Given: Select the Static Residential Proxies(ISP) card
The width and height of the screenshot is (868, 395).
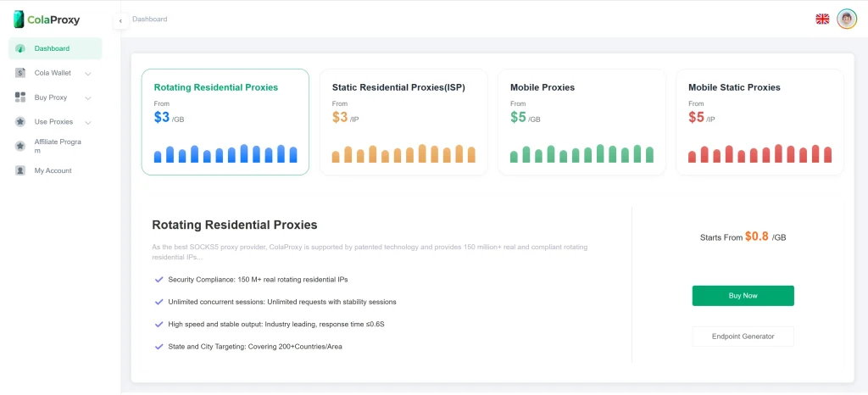Looking at the screenshot, I should (403, 122).
